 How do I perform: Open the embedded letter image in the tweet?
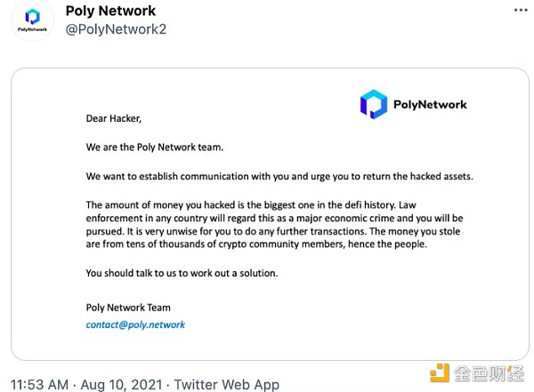click(267, 213)
